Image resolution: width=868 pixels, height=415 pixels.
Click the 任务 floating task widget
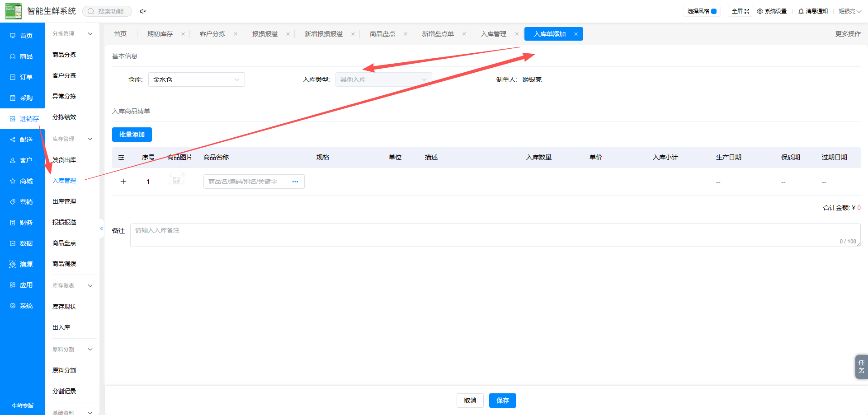click(861, 367)
